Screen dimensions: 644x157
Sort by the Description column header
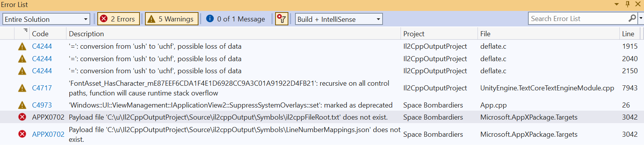click(86, 34)
